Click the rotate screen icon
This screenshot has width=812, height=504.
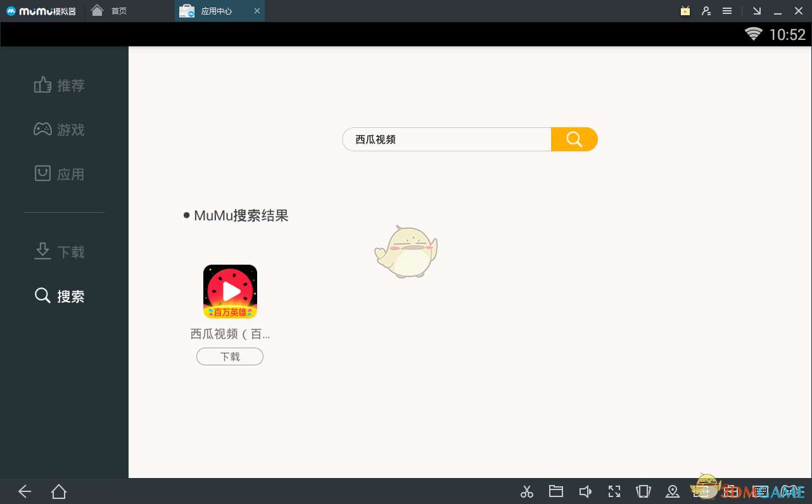pyautogui.click(x=644, y=491)
